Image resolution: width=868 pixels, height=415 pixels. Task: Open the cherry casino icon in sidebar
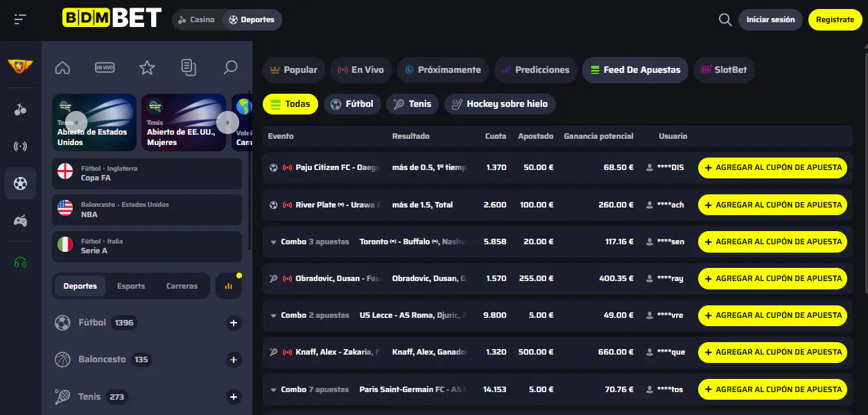(x=20, y=109)
